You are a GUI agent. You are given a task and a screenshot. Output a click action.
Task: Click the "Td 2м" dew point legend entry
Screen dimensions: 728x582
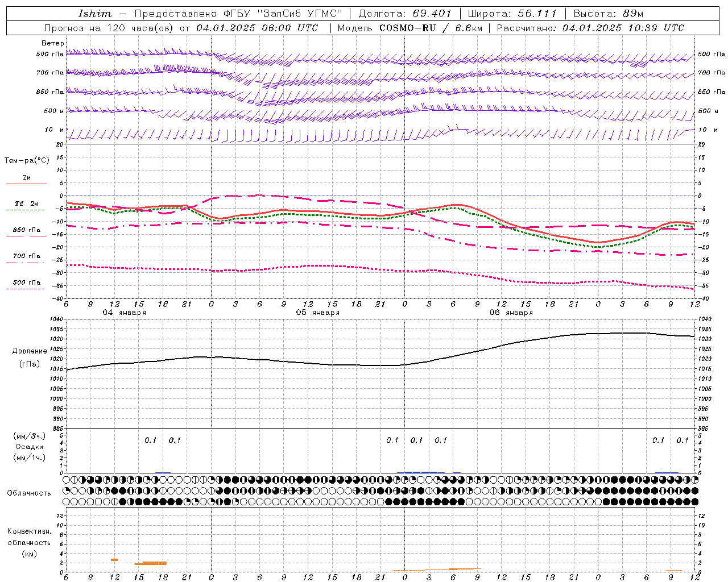click(27, 203)
